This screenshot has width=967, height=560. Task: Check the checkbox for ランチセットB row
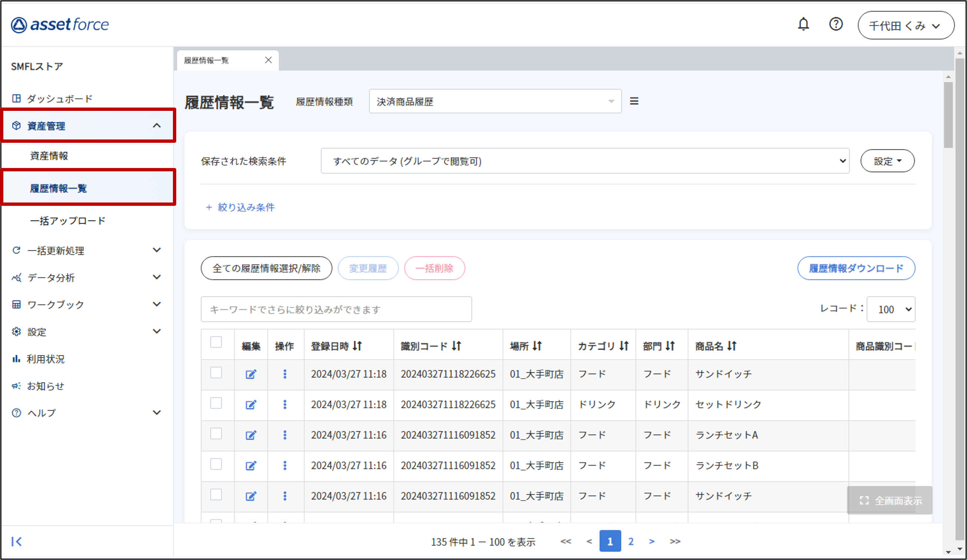(216, 464)
